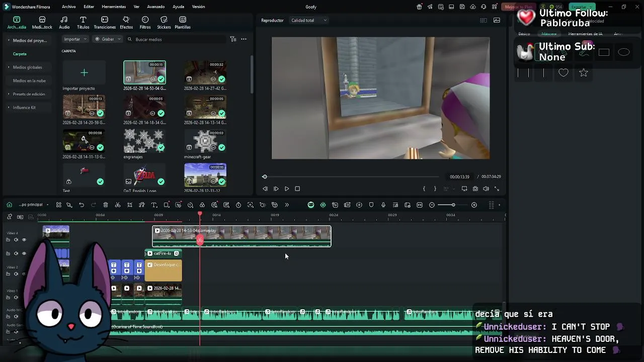Click the snapshot camera icon under the preview

[475, 189]
